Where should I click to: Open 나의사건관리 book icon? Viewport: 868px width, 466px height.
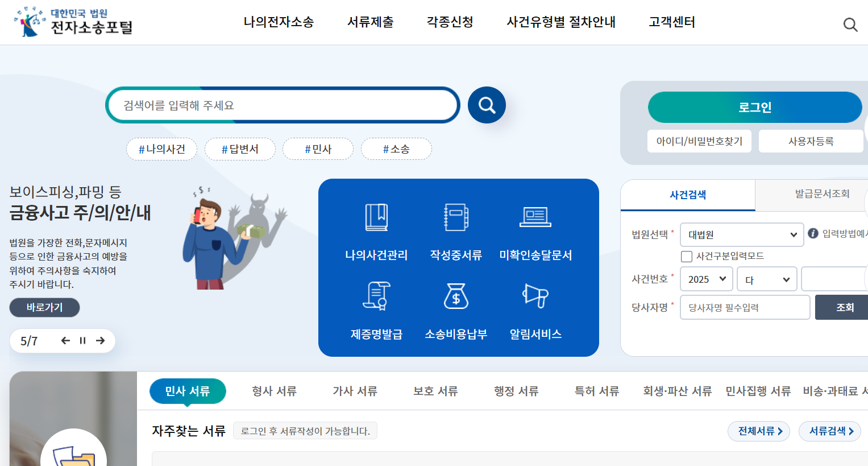coord(376,217)
